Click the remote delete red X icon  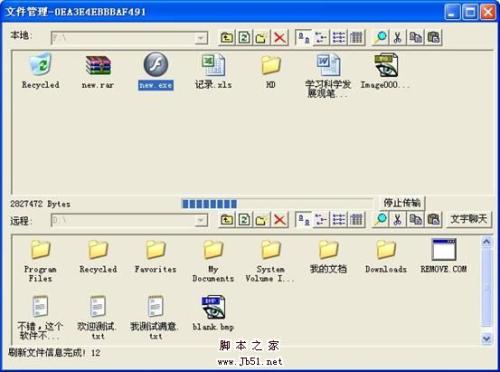[279, 220]
